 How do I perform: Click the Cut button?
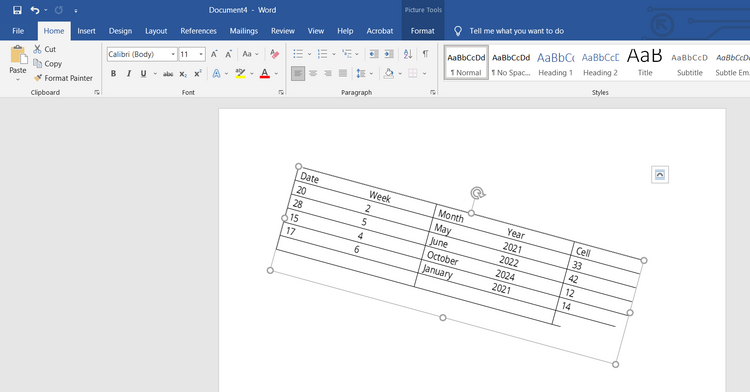pyautogui.click(x=44, y=49)
